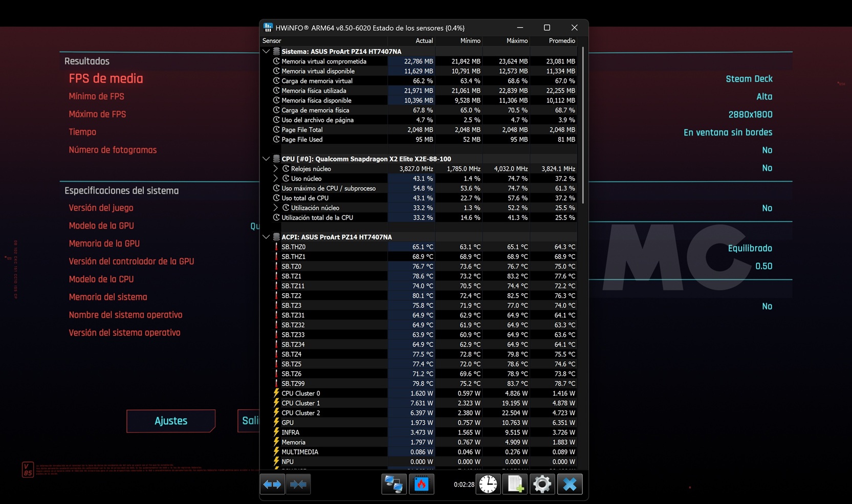Viewport: 852px width, 504px height.
Task: Click the chip icon beside ACPI: ASUS ProArt header
Action: pos(276,237)
